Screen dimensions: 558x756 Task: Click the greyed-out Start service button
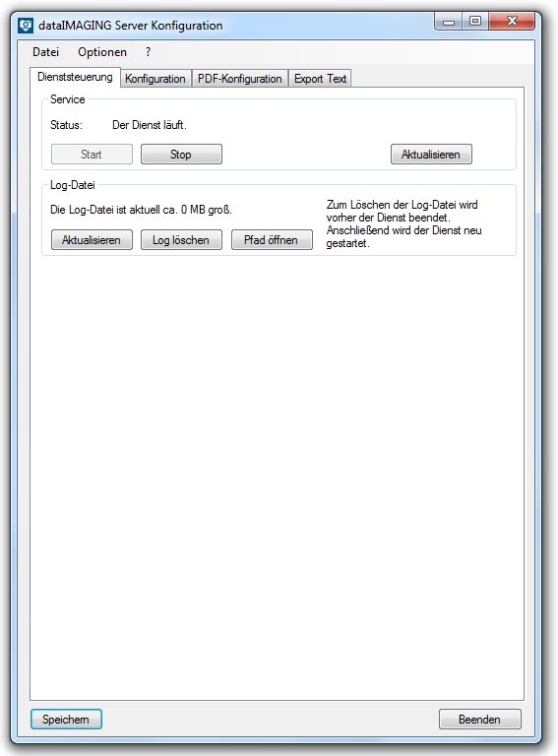[x=92, y=155]
